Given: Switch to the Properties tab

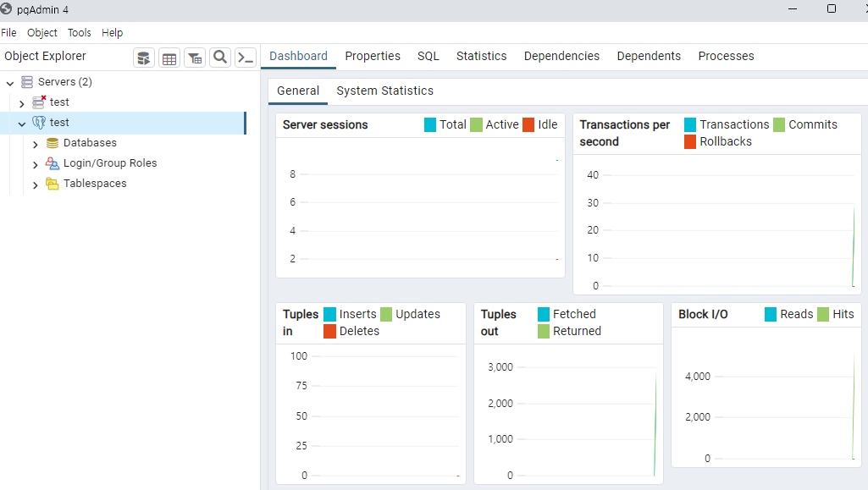Looking at the screenshot, I should pyautogui.click(x=373, y=56).
